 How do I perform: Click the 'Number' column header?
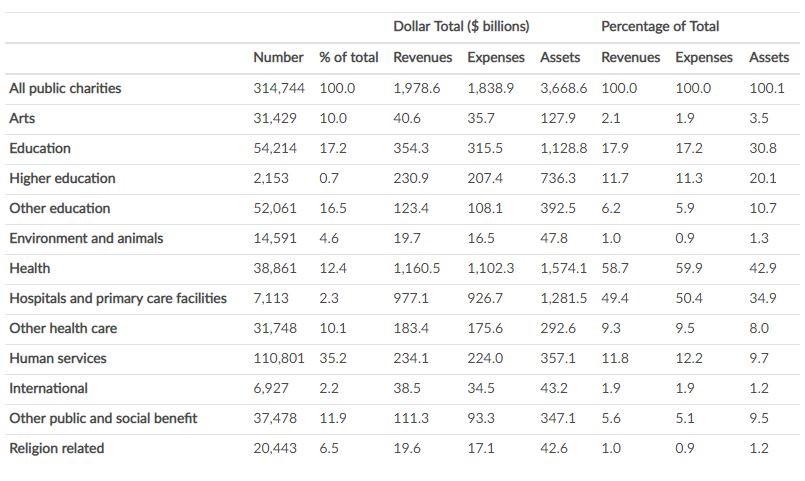pos(278,57)
